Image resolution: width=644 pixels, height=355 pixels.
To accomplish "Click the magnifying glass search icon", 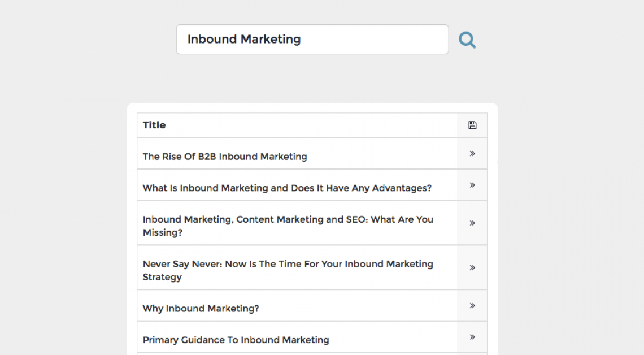I will [467, 40].
